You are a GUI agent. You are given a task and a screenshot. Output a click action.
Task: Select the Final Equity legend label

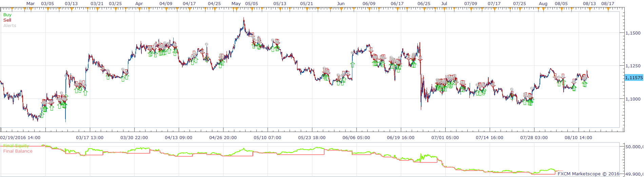(16, 146)
